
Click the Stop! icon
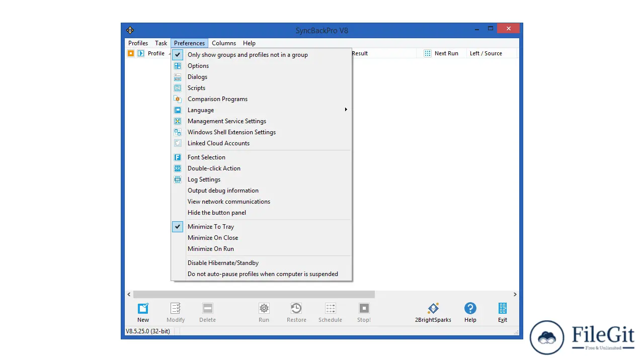pos(364,308)
